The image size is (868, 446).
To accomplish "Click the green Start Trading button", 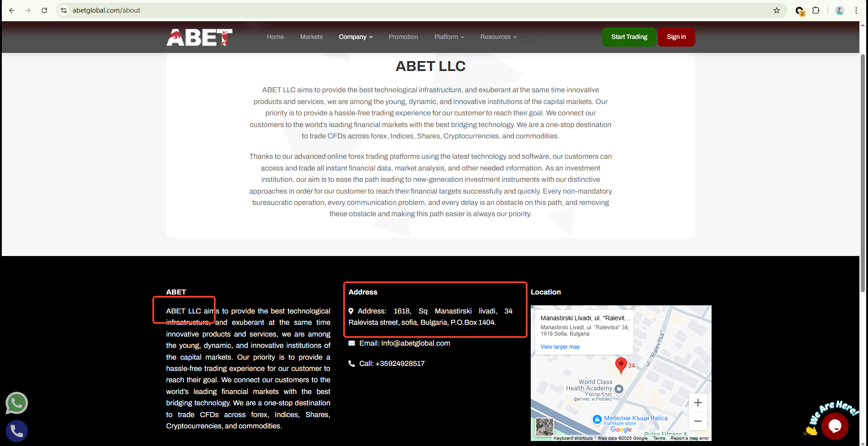I will (629, 37).
